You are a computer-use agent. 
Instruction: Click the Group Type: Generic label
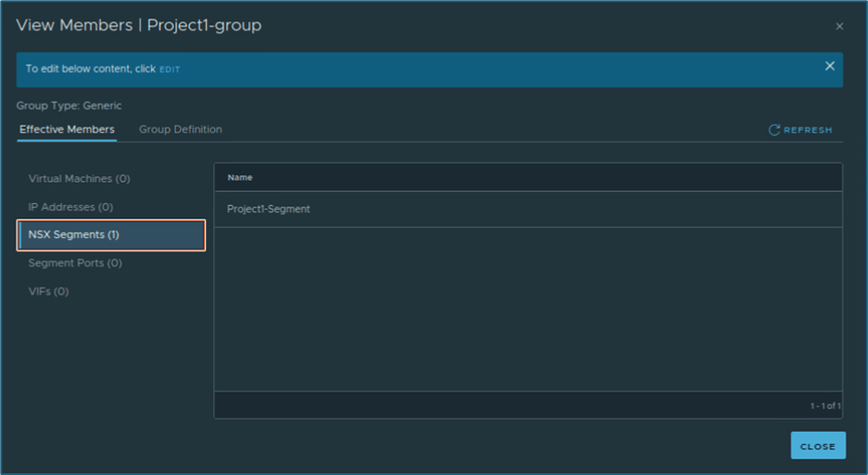click(69, 106)
